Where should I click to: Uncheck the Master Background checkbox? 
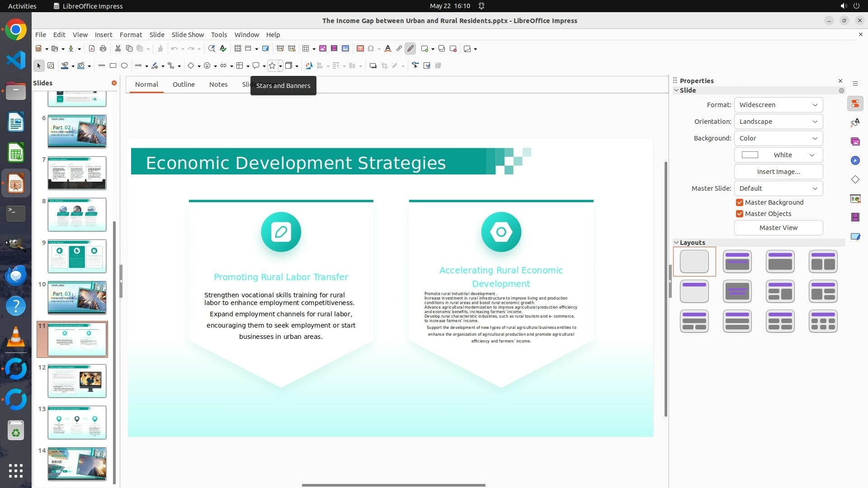tap(740, 202)
